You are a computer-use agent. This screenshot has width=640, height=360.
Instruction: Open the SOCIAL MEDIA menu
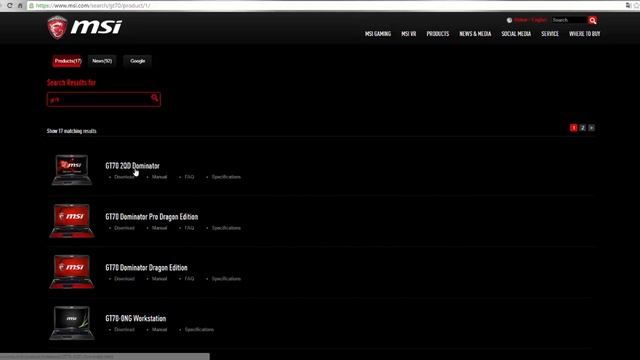516,34
